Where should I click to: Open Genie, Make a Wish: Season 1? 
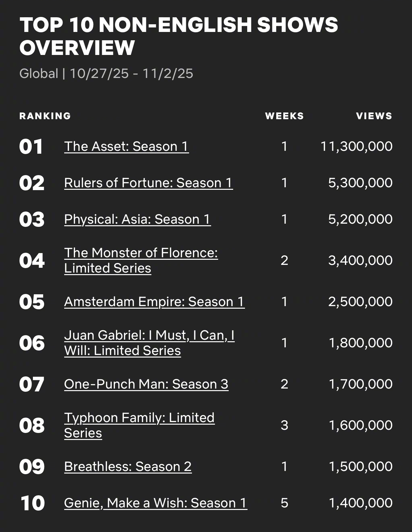[x=156, y=503]
